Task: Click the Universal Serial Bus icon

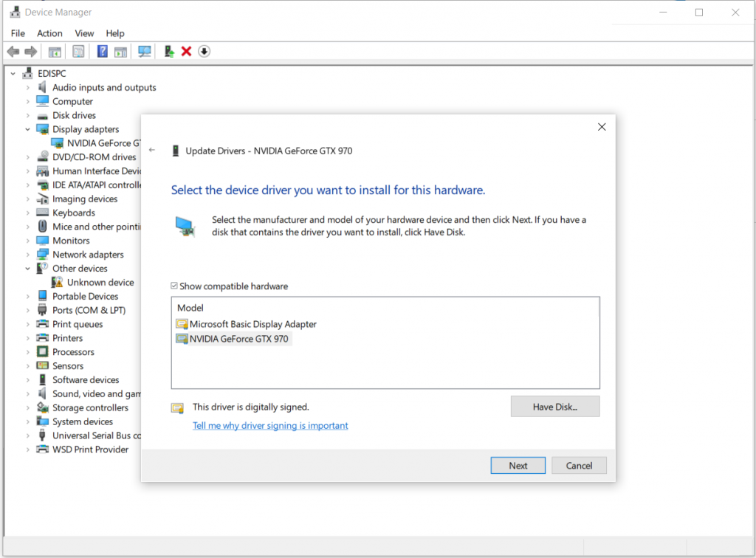Action: tap(42, 435)
